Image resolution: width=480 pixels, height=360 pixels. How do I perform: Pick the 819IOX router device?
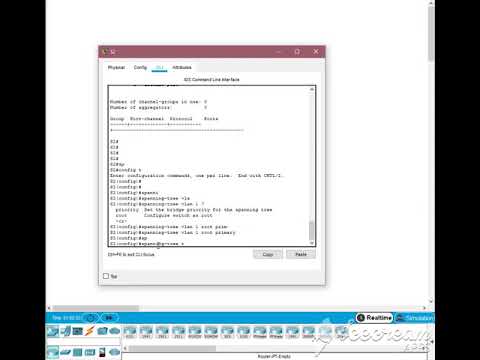(195, 332)
